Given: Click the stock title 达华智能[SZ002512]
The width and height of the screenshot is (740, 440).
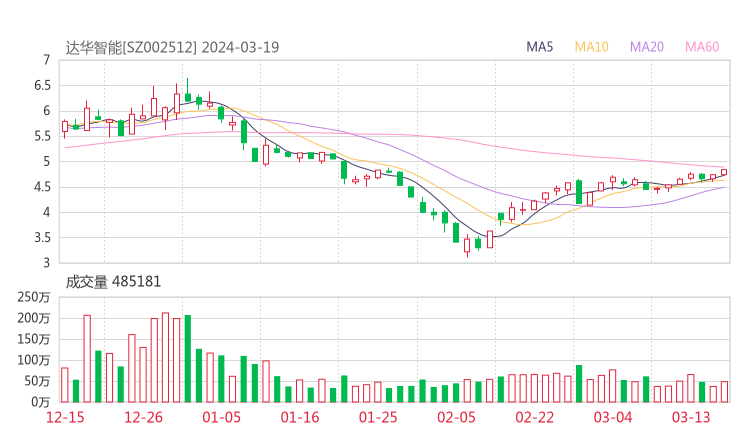Looking at the screenshot, I should pos(132,47).
